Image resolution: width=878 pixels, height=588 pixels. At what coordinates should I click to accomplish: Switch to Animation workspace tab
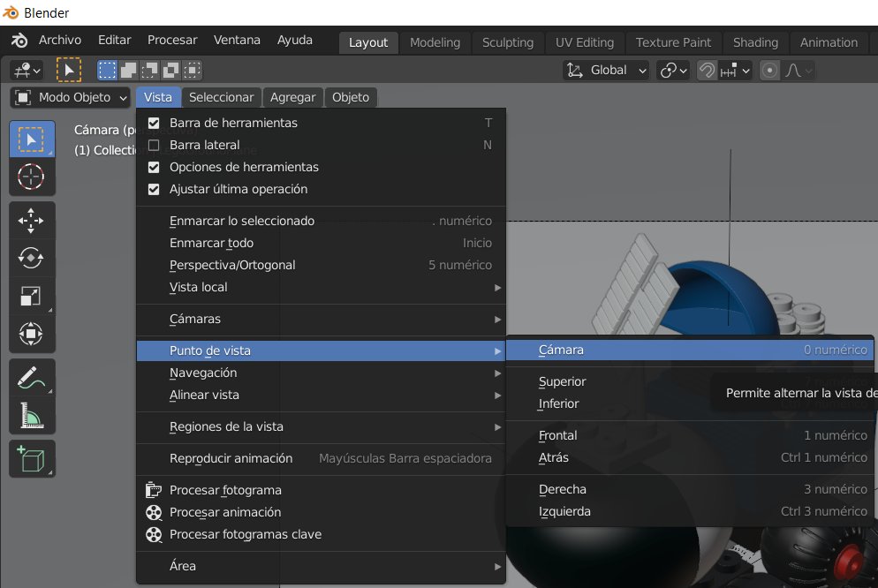829,42
